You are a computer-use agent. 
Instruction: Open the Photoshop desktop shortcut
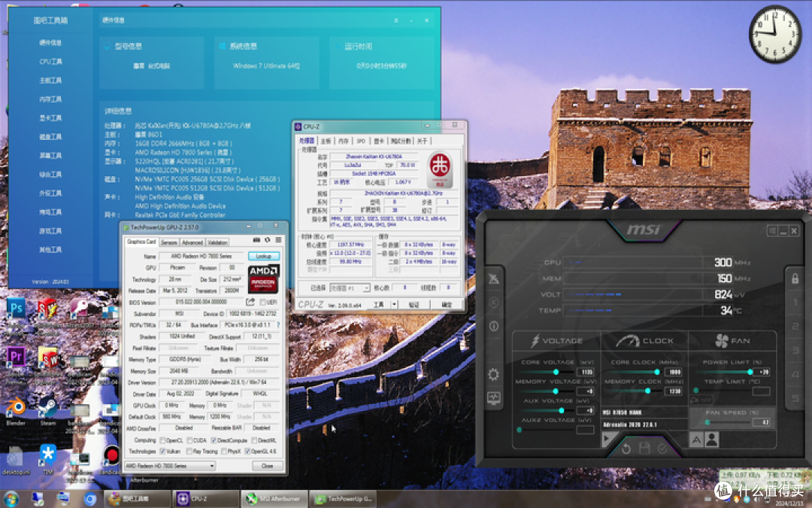[16, 309]
